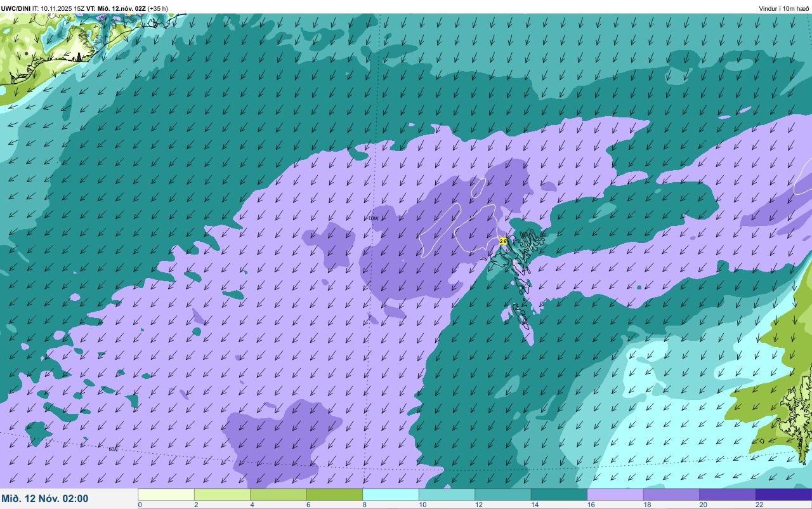812x509 pixels.
Task: Select the pale cyan 8–10 legend swatch
Action: pyautogui.click(x=391, y=494)
